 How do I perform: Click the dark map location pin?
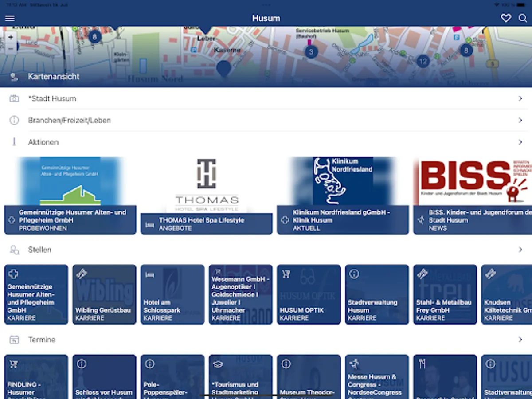coord(223,69)
